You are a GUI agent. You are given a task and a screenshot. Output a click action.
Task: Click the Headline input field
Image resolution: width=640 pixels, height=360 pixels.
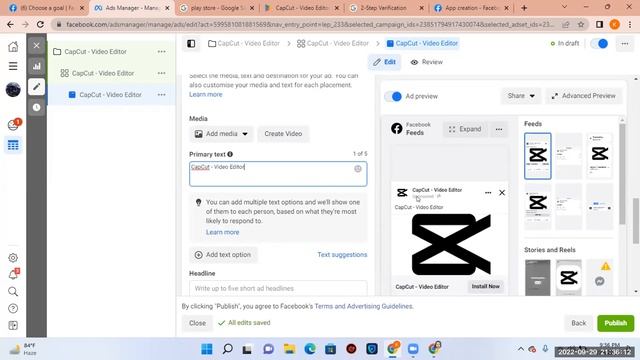[x=278, y=288]
